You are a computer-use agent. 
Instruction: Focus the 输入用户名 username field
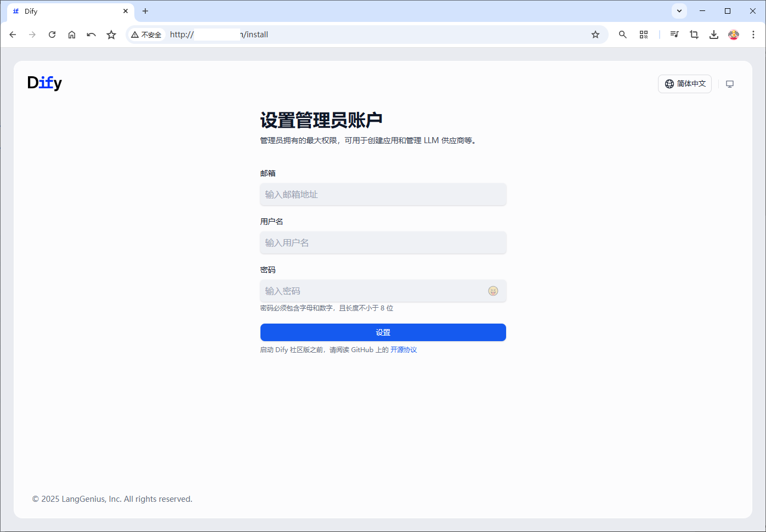click(383, 243)
